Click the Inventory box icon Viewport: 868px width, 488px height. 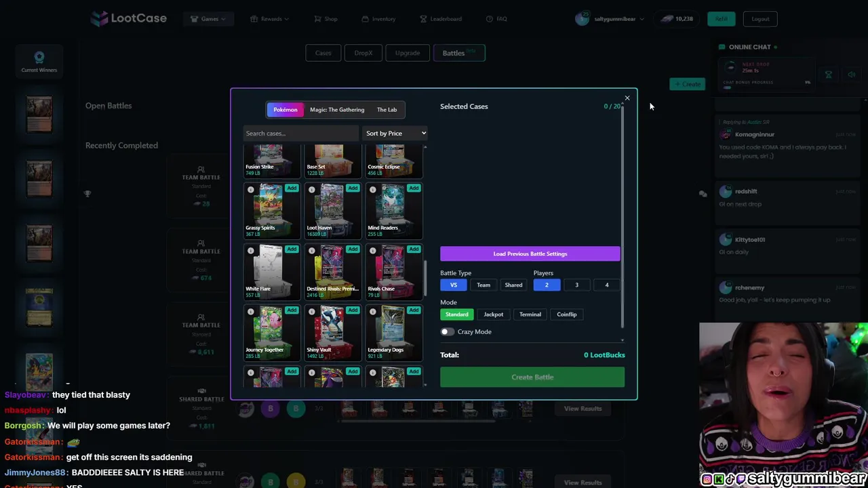366,19
